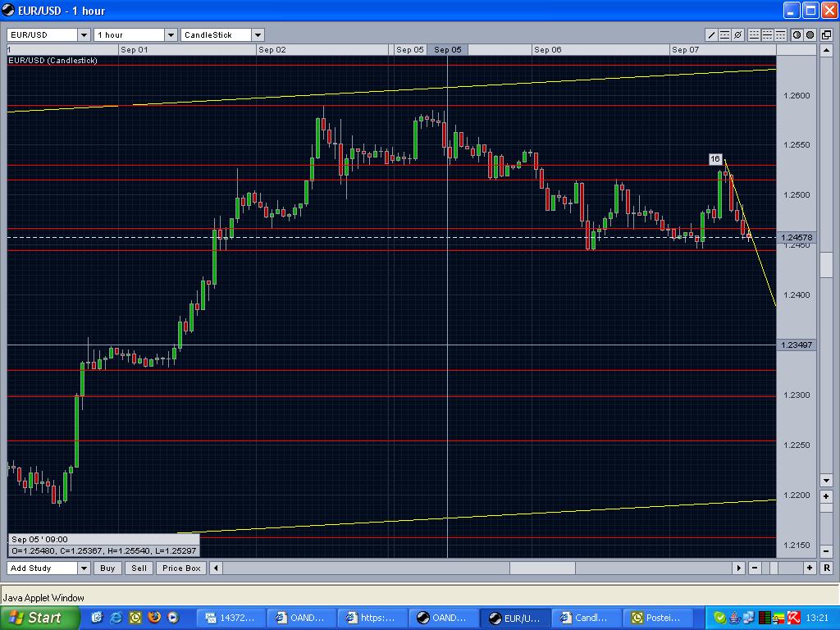Click the Price Box button
Screen dimensions: 840x630
click(181, 568)
